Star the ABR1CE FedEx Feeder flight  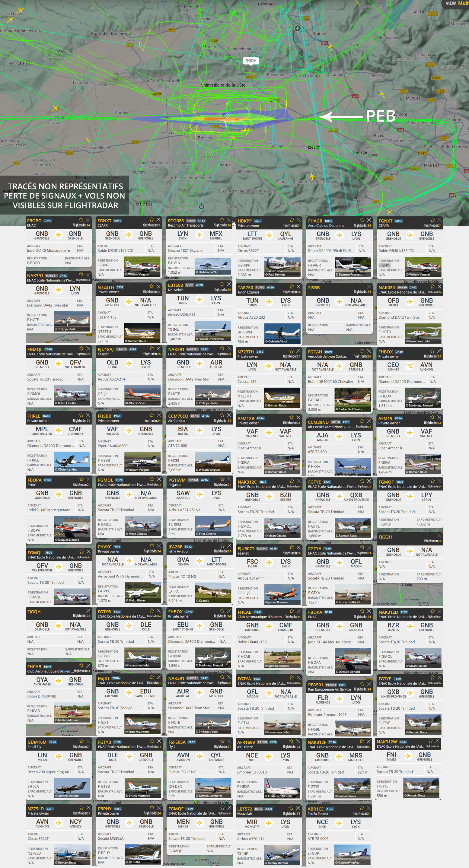(362, 808)
